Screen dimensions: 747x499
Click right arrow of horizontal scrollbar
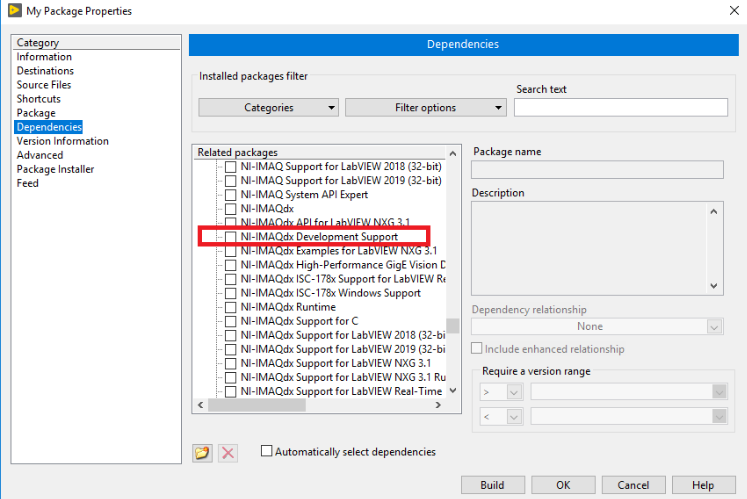[438, 405]
